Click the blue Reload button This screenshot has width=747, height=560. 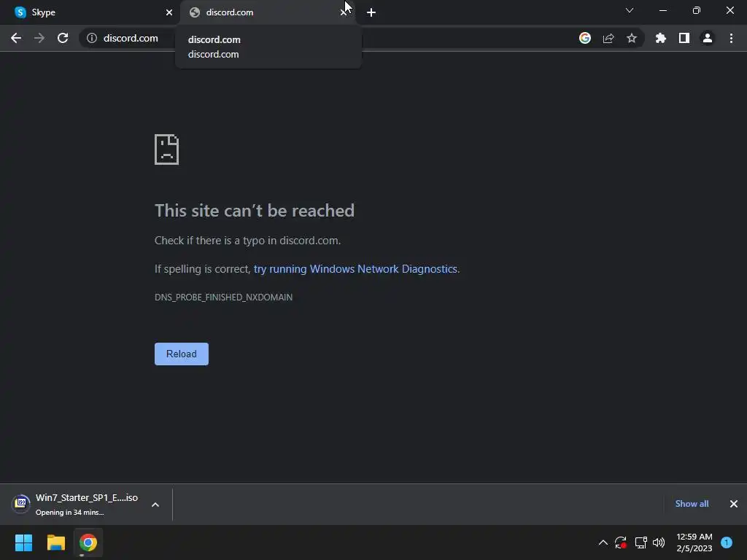click(182, 354)
